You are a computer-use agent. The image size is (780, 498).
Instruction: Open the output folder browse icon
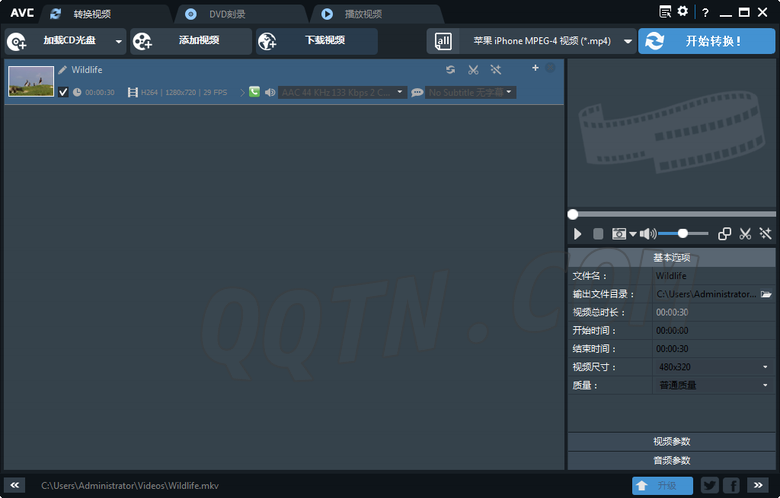click(766, 294)
